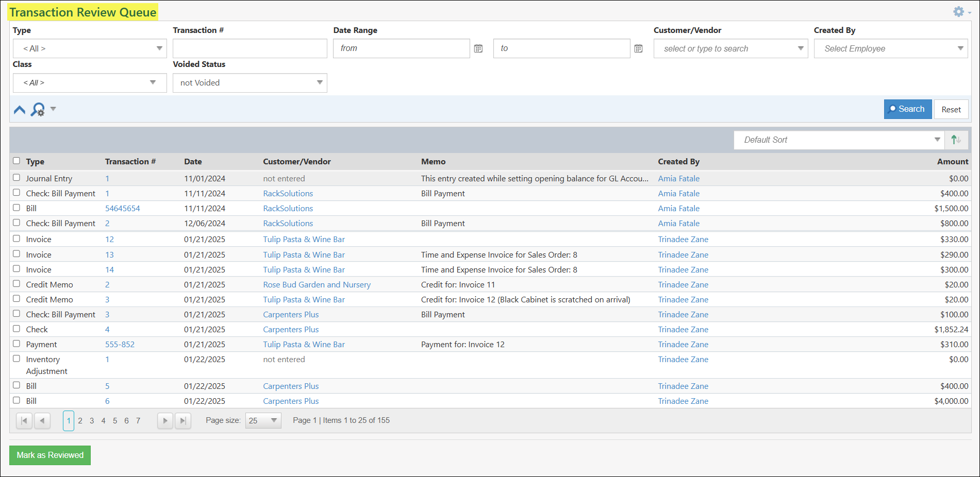The image size is (980, 477).
Task: Open calendar picker for the 'from' date
Action: tap(478, 48)
